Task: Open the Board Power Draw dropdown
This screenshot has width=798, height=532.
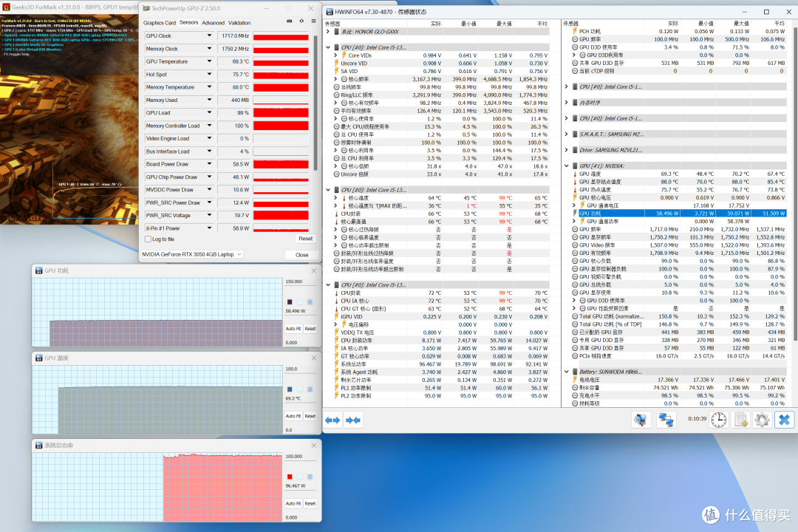Action: coord(209,164)
